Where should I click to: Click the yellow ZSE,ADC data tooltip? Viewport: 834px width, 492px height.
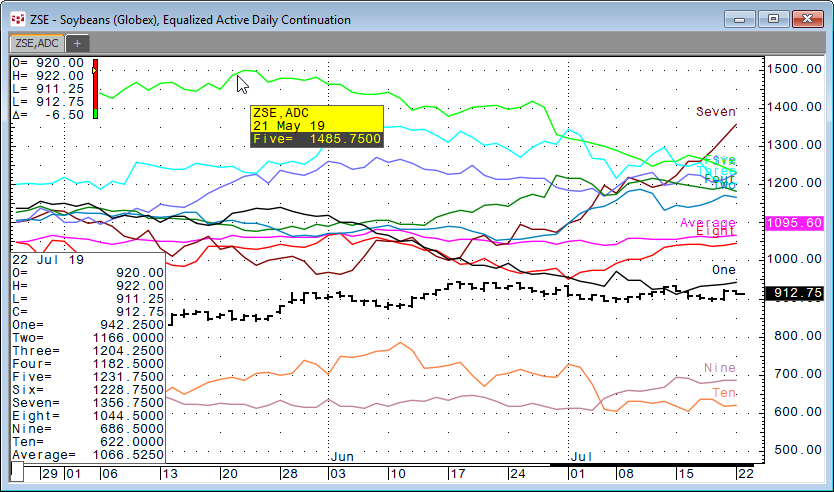pyautogui.click(x=316, y=125)
